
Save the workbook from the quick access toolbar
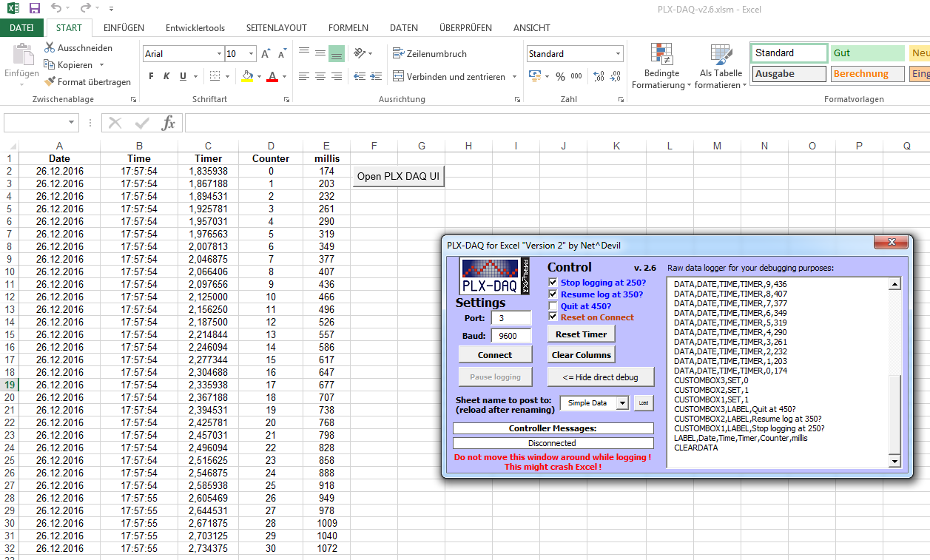[35, 9]
